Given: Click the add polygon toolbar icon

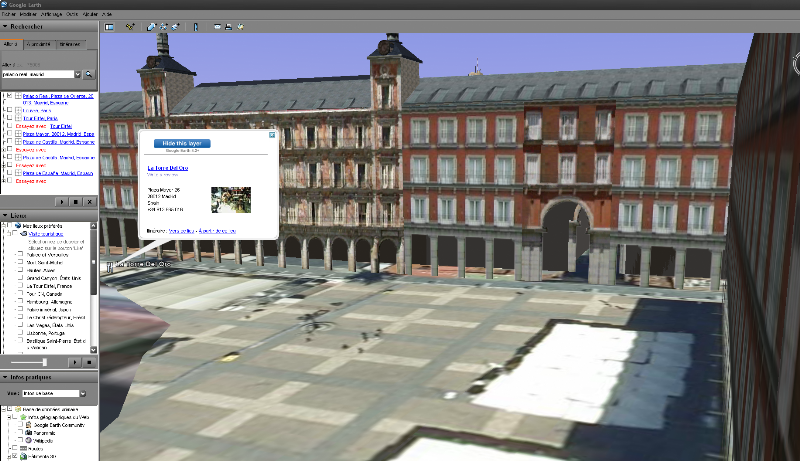Looking at the screenshot, I should point(150,26).
